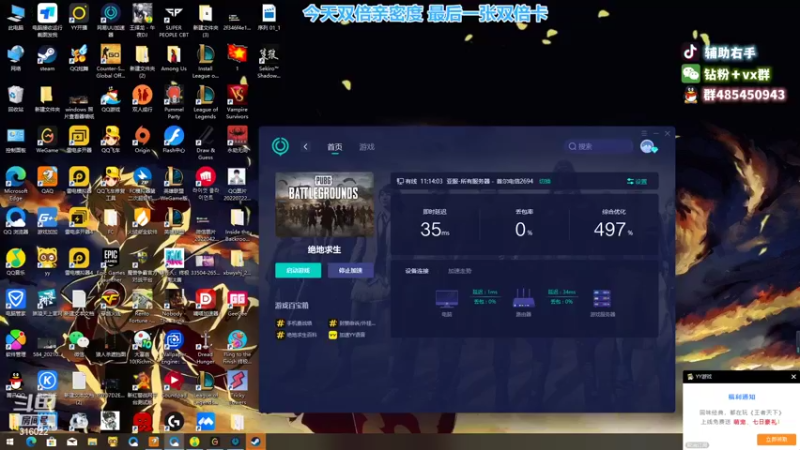Click the 路由器 router device icon
Viewport: 800px width, 450px height.
pyautogui.click(x=523, y=298)
